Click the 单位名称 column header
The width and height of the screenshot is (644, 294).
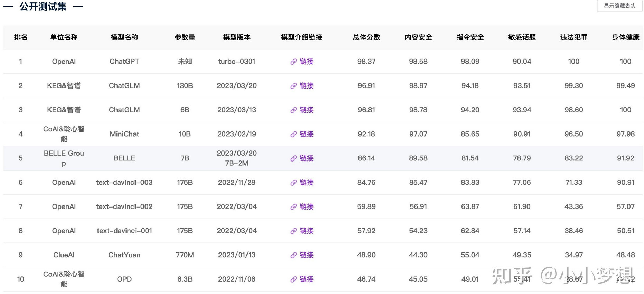[64, 37]
